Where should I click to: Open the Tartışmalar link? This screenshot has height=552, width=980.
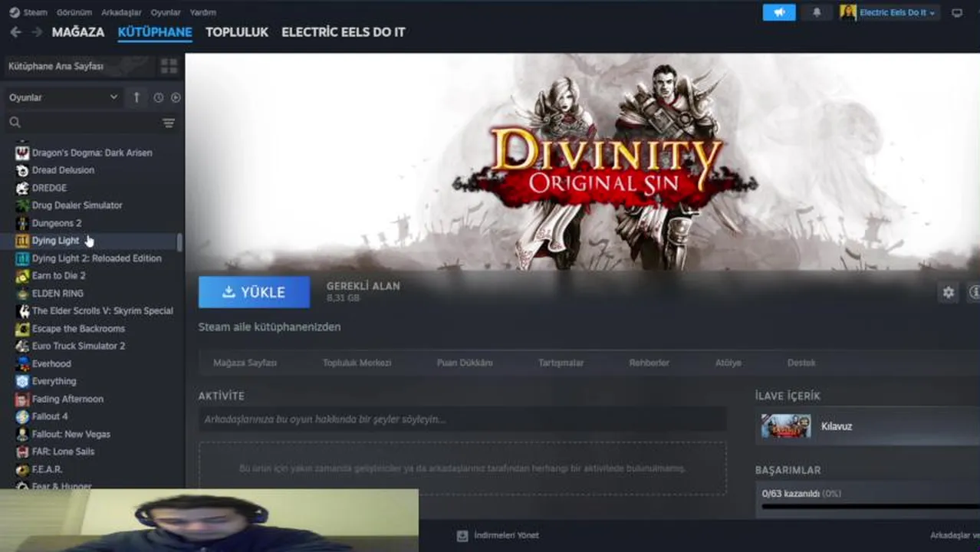561,363
